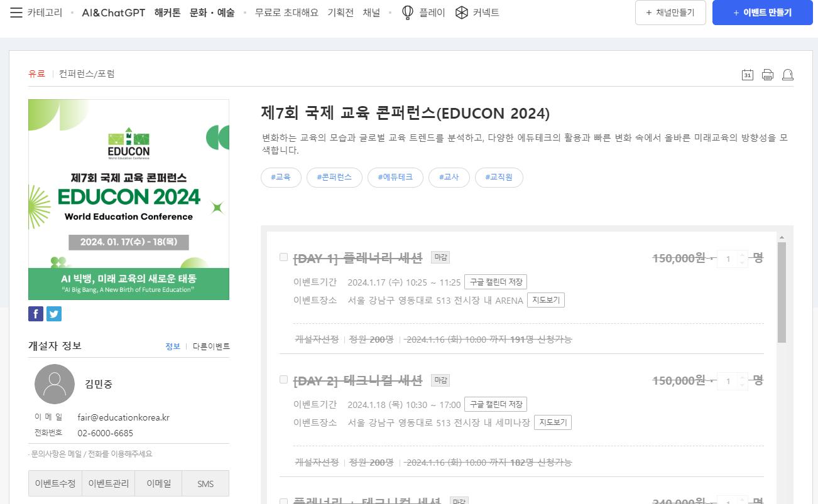Open the EDUCON 2024 poster image

129,200
